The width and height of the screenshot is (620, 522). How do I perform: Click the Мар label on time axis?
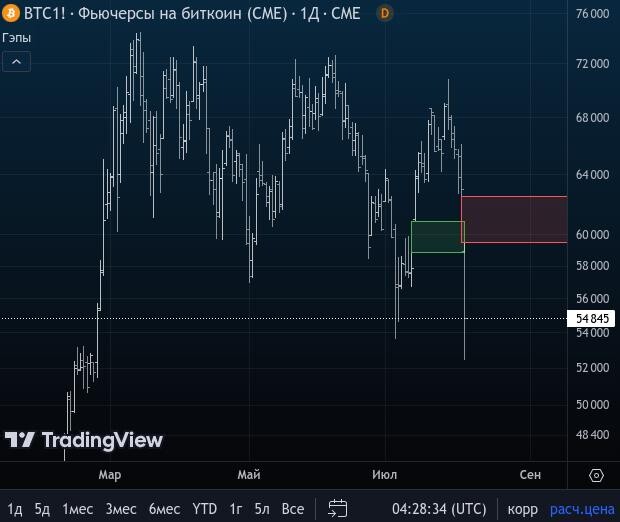click(x=110, y=475)
